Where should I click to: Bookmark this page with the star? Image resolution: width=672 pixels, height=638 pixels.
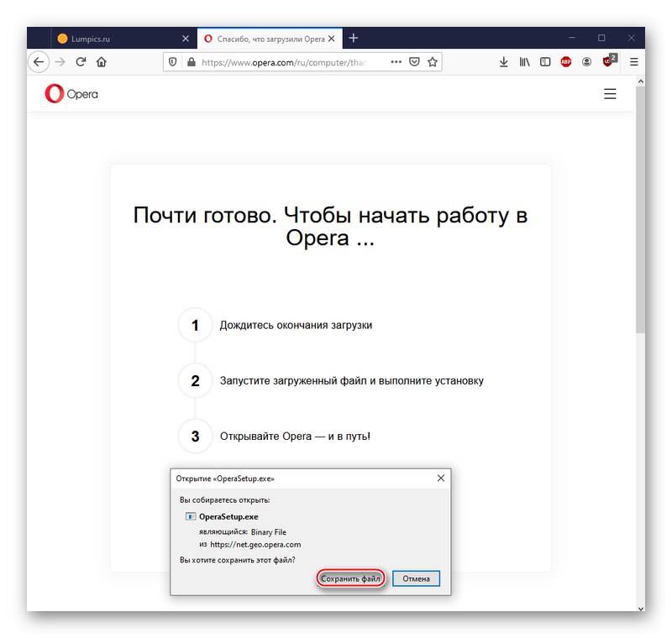click(433, 62)
